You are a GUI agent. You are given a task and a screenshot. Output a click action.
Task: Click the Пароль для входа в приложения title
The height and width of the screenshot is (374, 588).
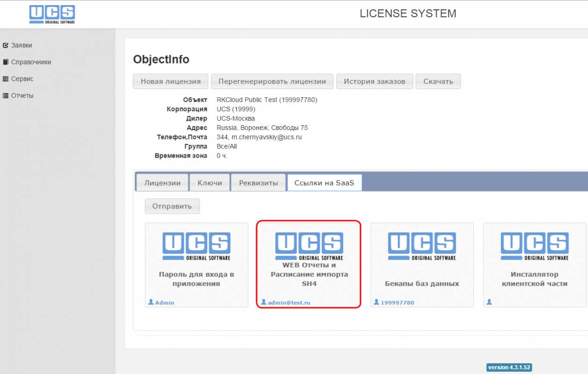196,279
